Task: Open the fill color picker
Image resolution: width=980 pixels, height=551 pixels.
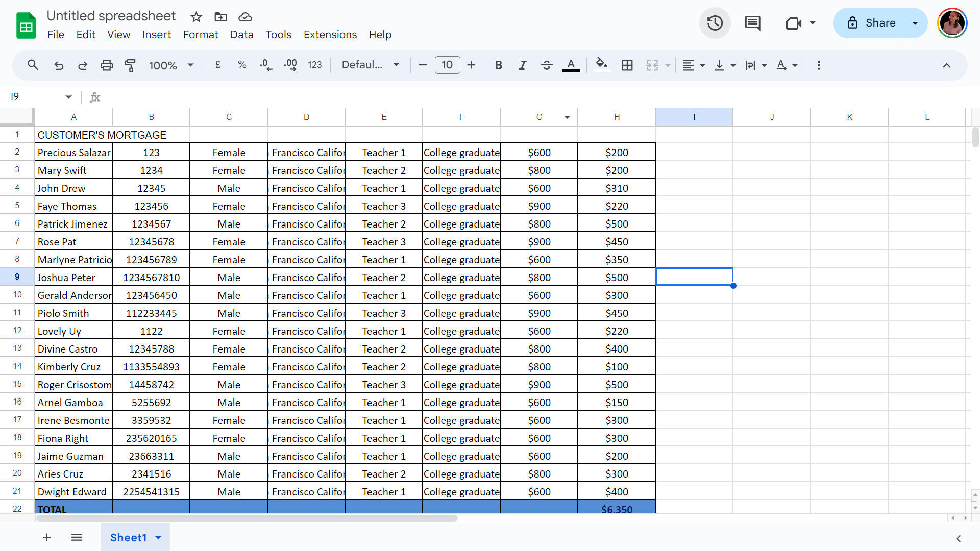Action: click(x=601, y=65)
